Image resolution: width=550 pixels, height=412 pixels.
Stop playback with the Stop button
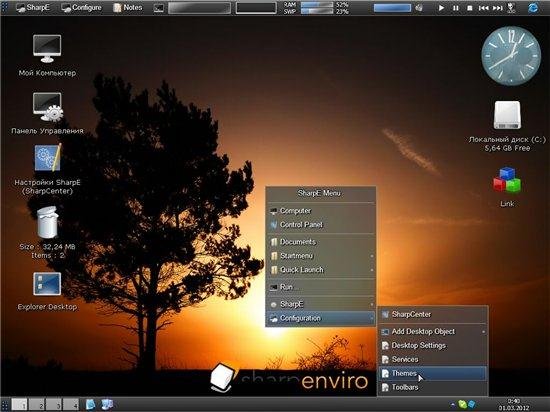pyautogui.click(x=469, y=8)
